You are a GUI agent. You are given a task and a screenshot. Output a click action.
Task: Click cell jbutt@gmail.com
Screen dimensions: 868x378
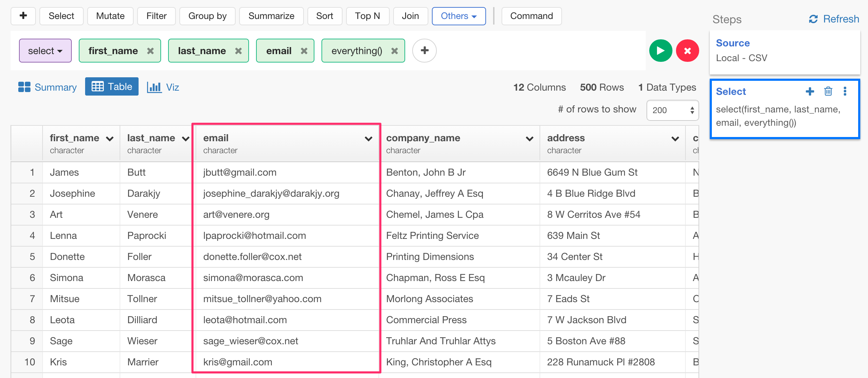click(x=287, y=172)
